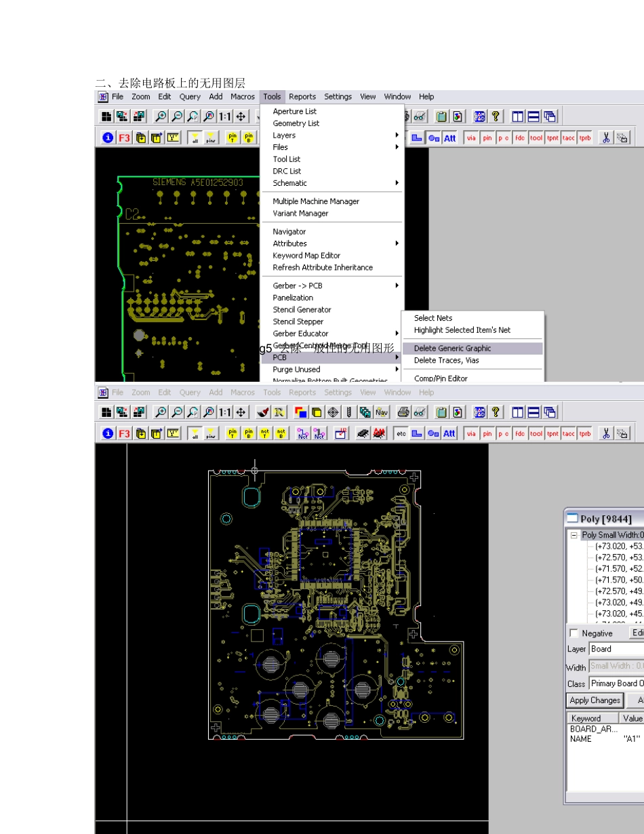This screenshot has height=834, width=644.
Task: Choose Delete Generic Graphic from PCB submenu
Action: (473, 349)
